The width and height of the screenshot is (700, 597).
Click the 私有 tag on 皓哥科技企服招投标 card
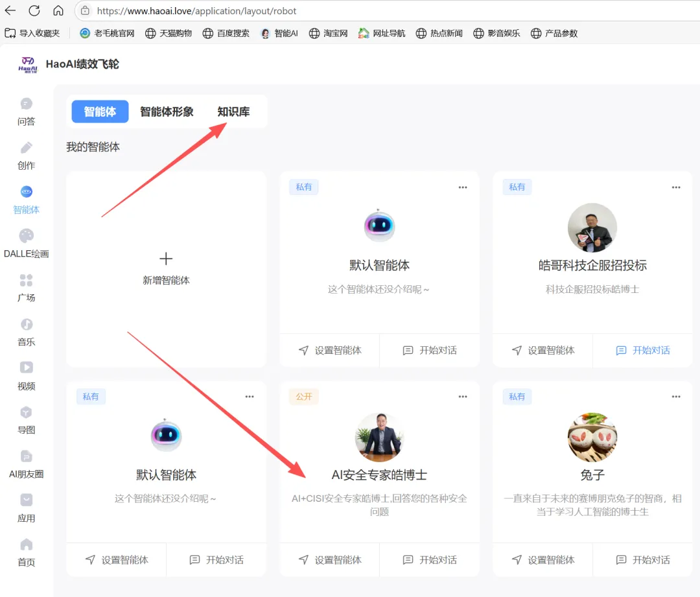pos(517,187)
